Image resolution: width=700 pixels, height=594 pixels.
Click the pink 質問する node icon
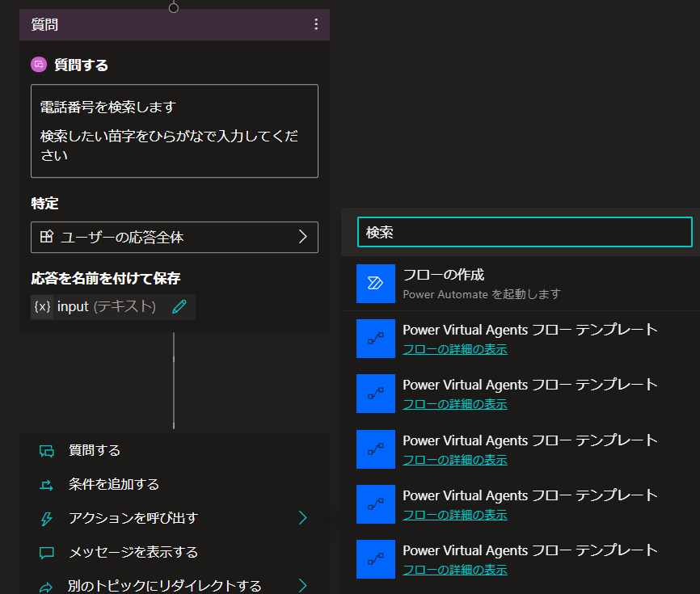39,65
